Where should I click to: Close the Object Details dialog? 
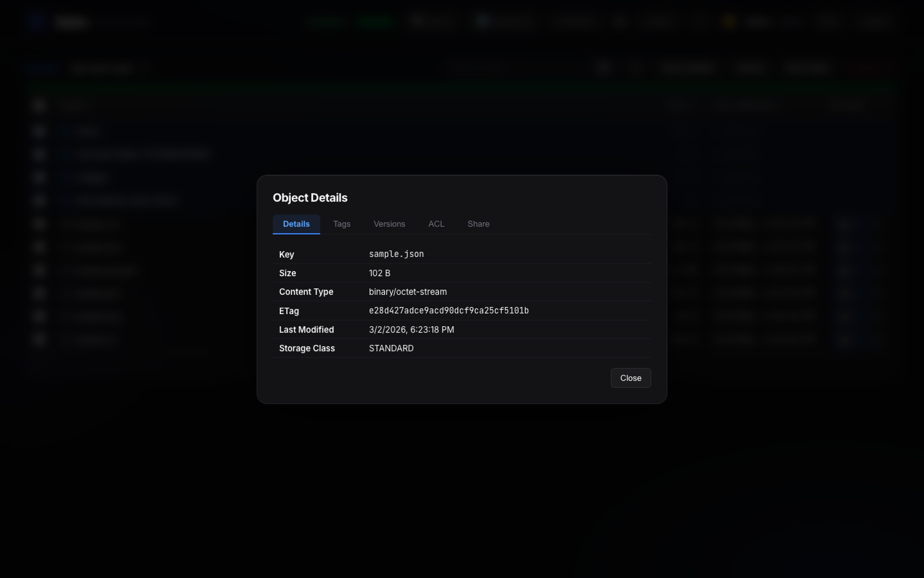pyautogui.click(x=631, y=378)
